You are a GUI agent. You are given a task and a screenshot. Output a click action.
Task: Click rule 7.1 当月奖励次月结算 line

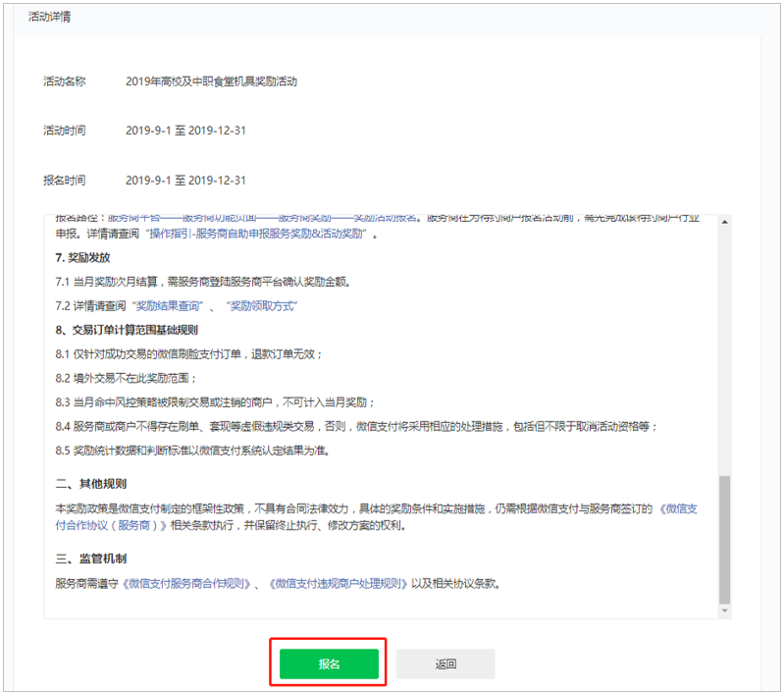[203, 282]
